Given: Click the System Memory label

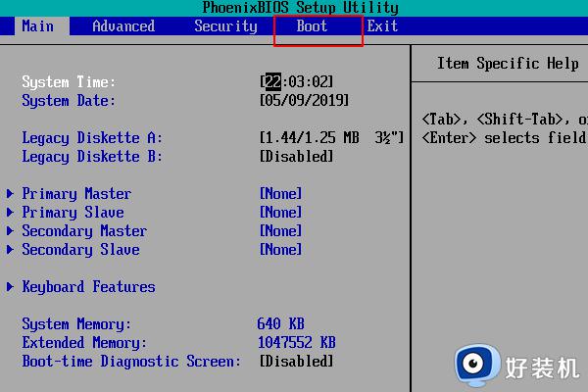Looking at the screenshot, I should [x=76, y=324].
